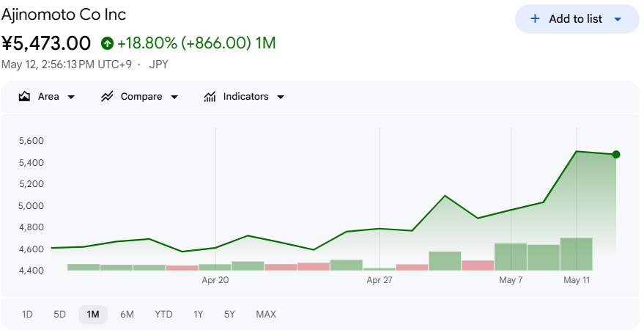Click the +18.80% (+866.00) 1M change text
644x330 pixels.
point(196,43)
